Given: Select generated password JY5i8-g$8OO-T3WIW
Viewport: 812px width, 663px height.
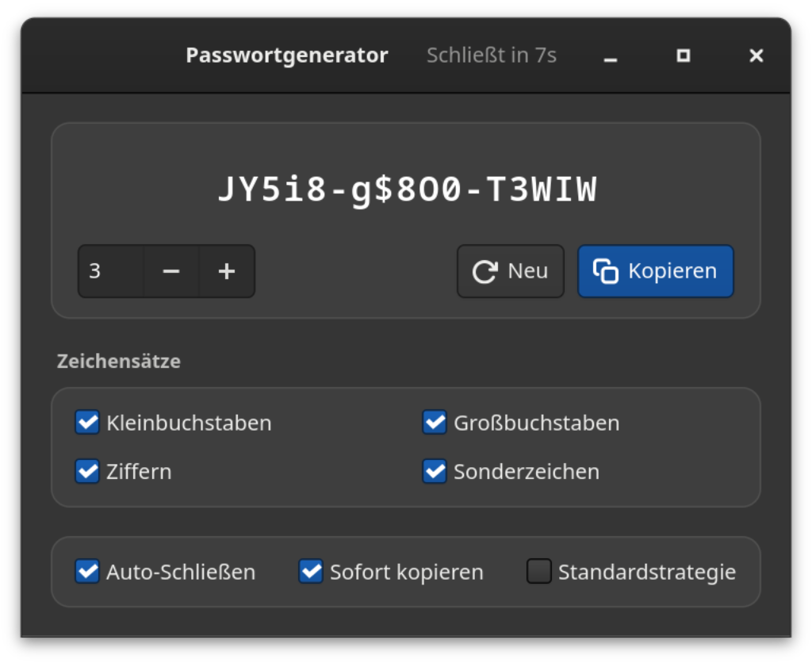Looking at the screenshot, I should point(407,189).
